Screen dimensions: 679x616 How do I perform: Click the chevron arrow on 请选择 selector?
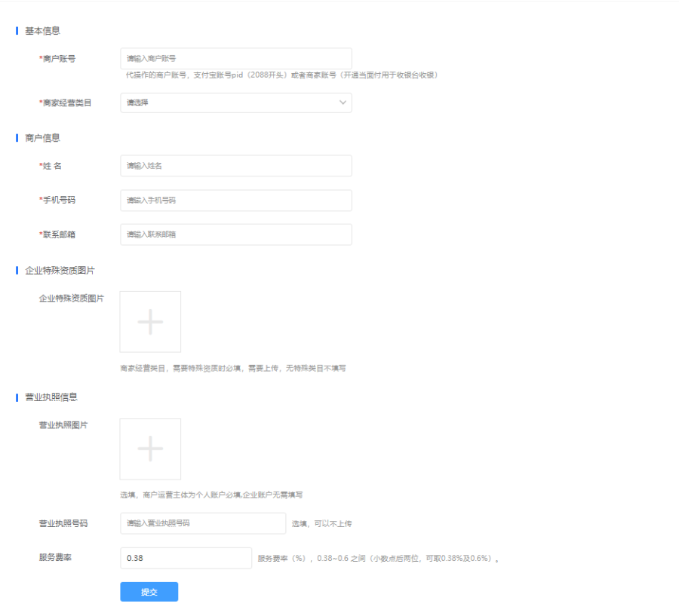(x=343, y=103)
